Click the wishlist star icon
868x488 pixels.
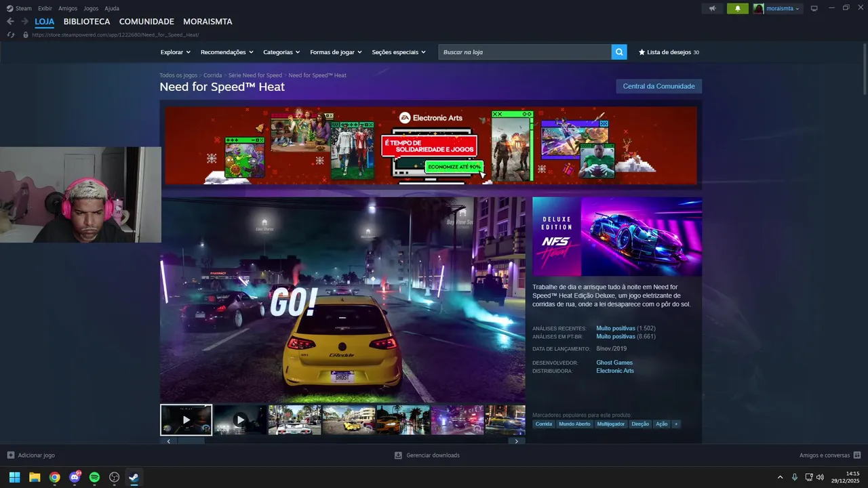(x=642, y=52)
